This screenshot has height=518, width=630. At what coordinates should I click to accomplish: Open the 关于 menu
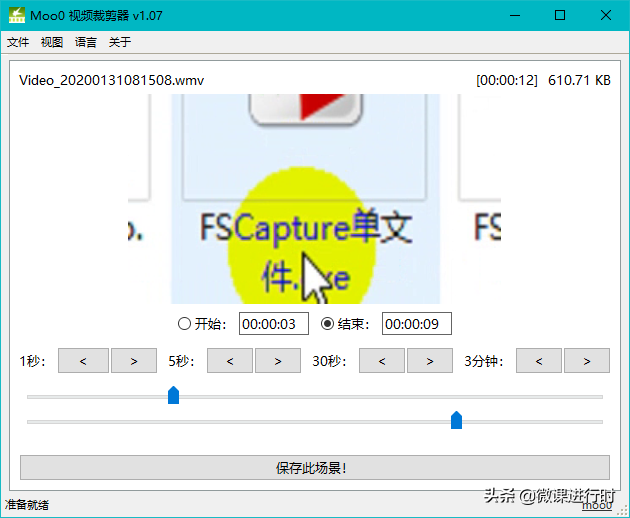[120, 42]
